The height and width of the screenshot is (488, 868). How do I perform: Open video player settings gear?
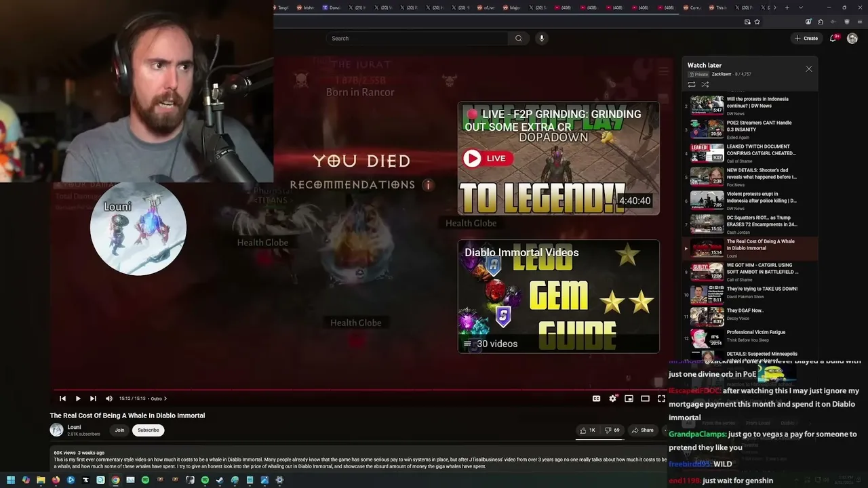click(612, 399)
